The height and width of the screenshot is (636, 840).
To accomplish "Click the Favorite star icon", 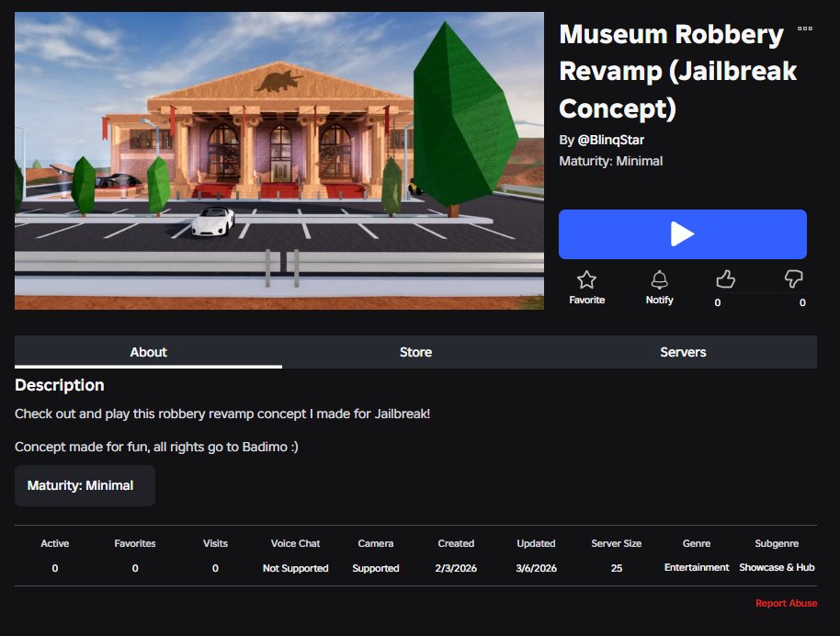I will tap(586, 279).
